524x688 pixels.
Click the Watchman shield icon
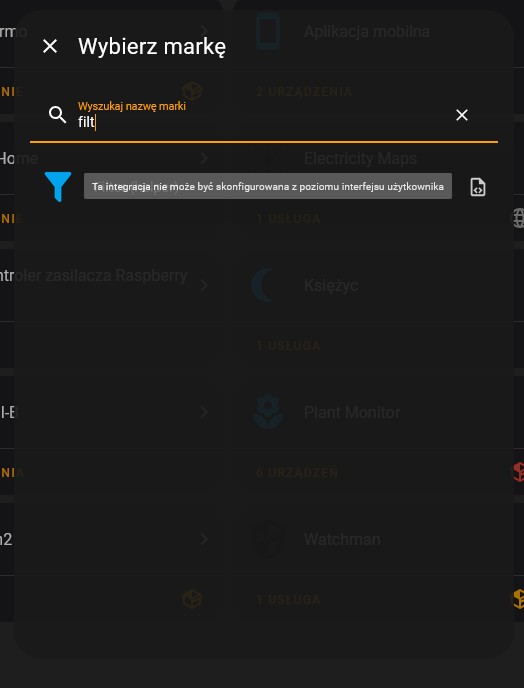(268, 539)
